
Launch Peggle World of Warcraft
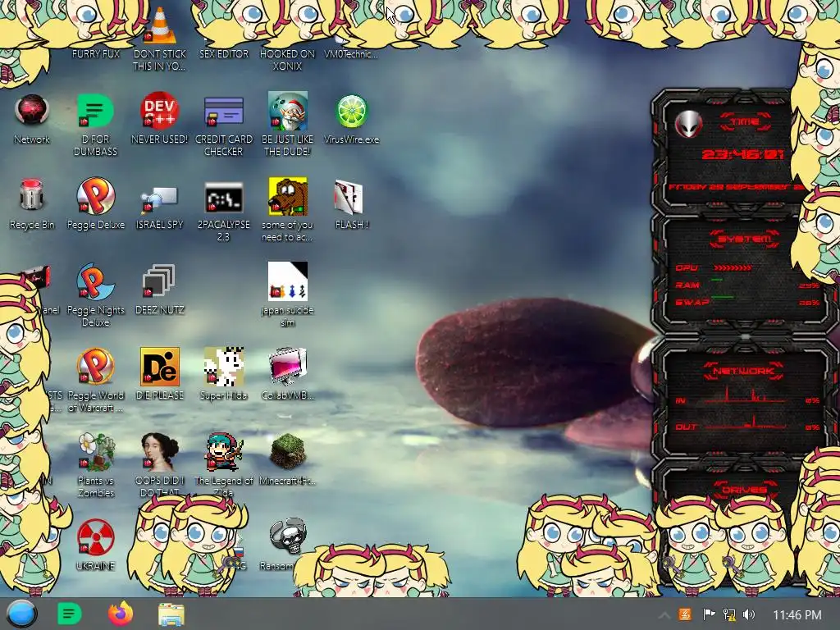click(x=95, y=367)
